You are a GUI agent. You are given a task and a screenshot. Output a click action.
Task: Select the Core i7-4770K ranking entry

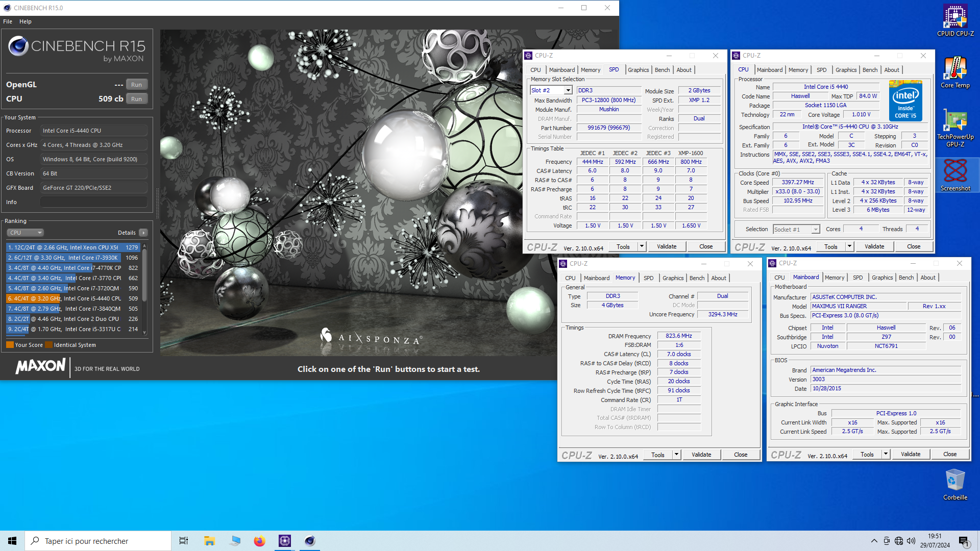72,268
